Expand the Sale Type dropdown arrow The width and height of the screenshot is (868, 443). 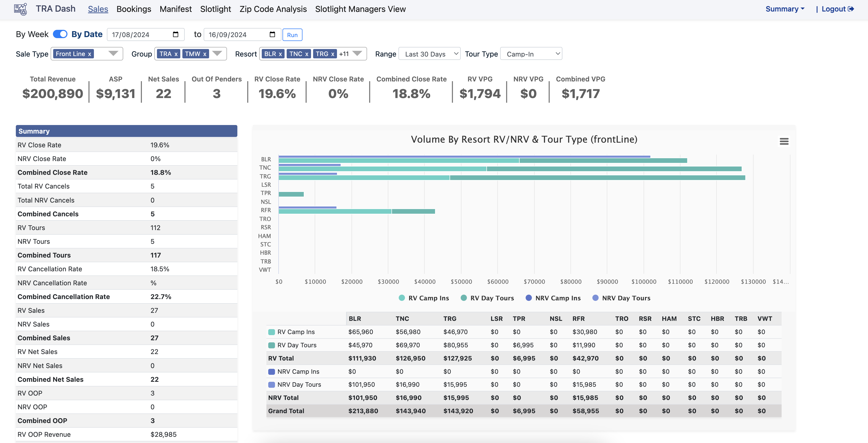tap(113, 54)
